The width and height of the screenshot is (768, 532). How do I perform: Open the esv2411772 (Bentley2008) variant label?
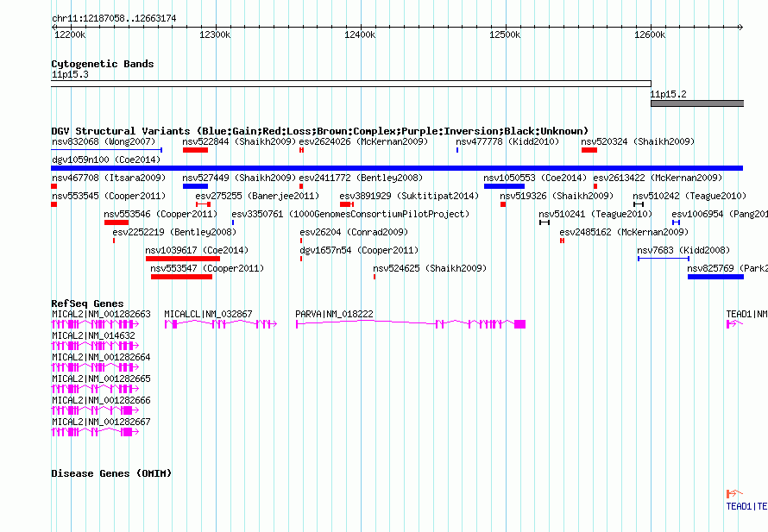(361, 178)
